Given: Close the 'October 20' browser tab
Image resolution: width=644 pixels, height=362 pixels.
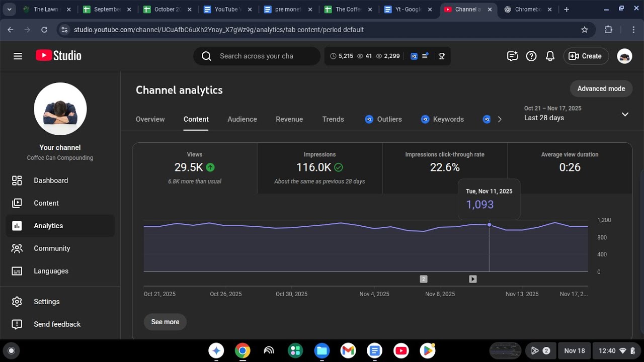Looking at the screenshot, I should 189,10.
